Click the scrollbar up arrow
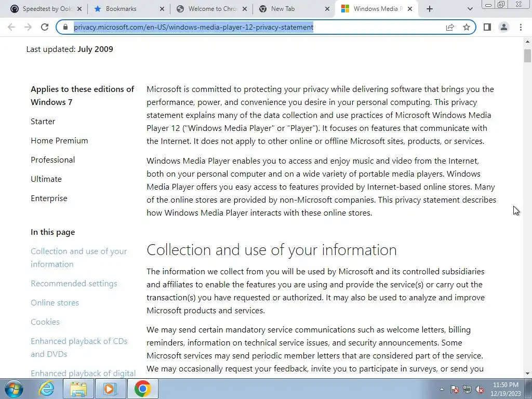This screenshot has width=532, height=399. tap(527, 42)
